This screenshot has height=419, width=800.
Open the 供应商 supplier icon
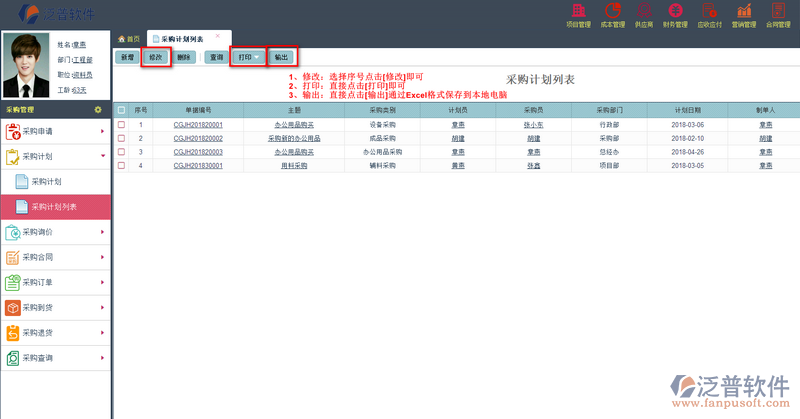coord(645,13)
